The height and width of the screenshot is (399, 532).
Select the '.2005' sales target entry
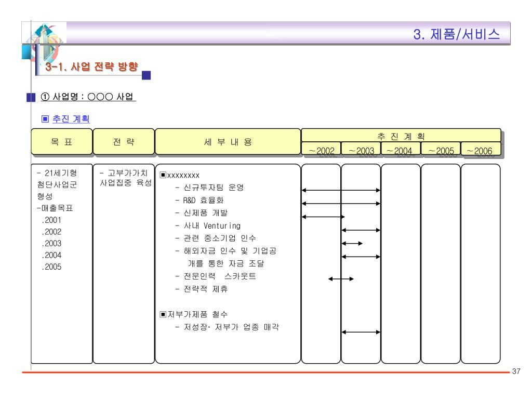(x=51, y=267)
